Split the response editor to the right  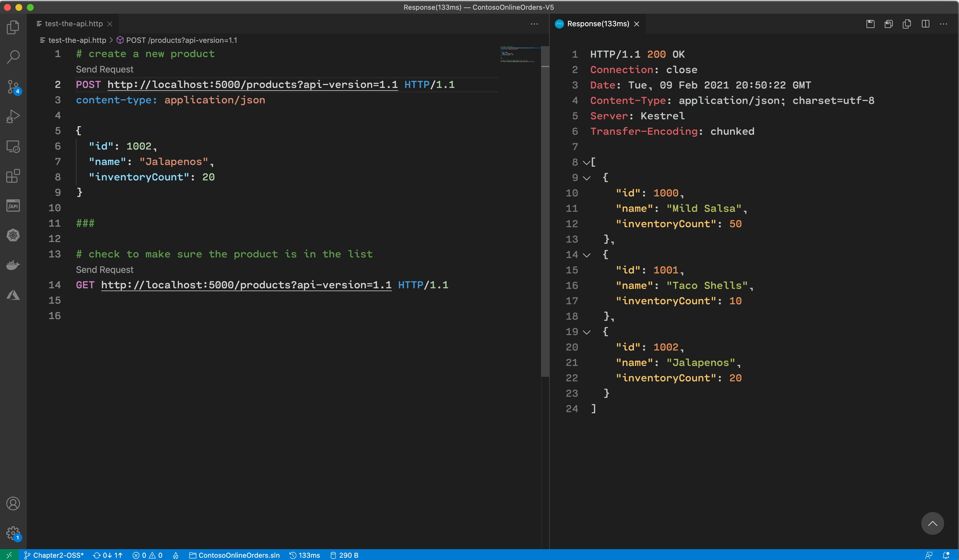(926, 24)
